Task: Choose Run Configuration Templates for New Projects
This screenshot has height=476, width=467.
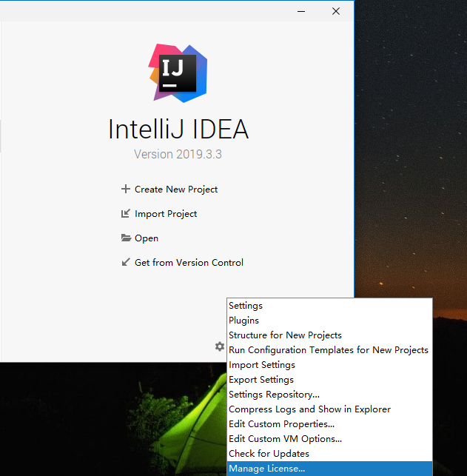Action: [329, 350]
